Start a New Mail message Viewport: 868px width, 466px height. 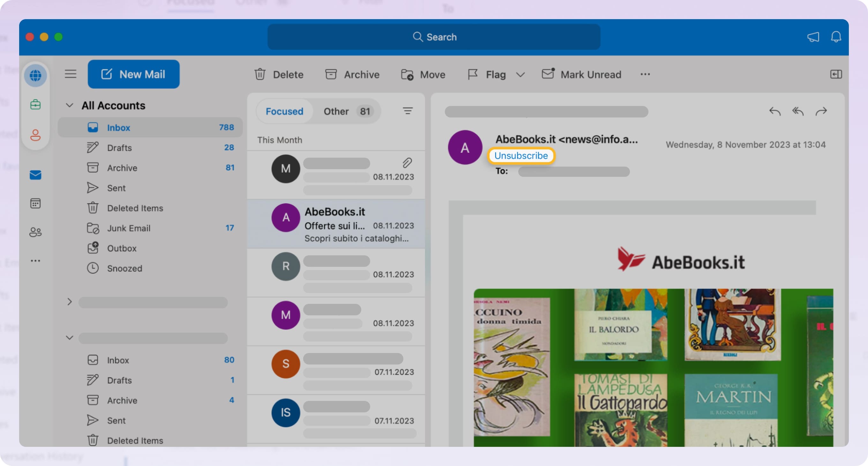click(133, 74)
